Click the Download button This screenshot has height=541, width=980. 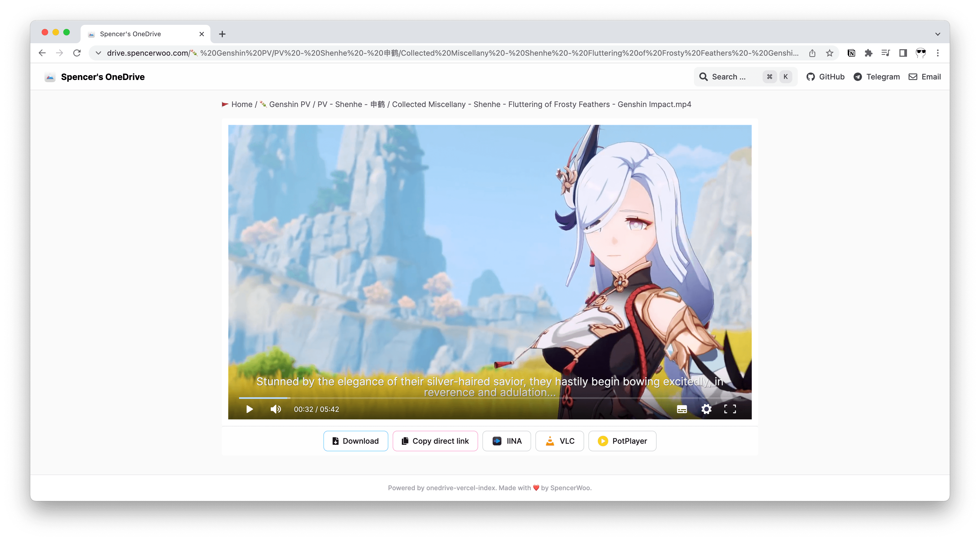(x=355, y=441)
